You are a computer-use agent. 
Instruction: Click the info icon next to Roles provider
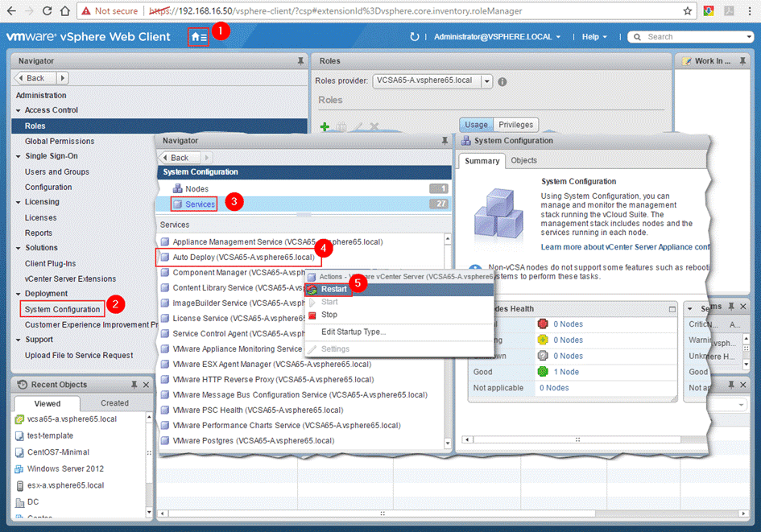503,80
